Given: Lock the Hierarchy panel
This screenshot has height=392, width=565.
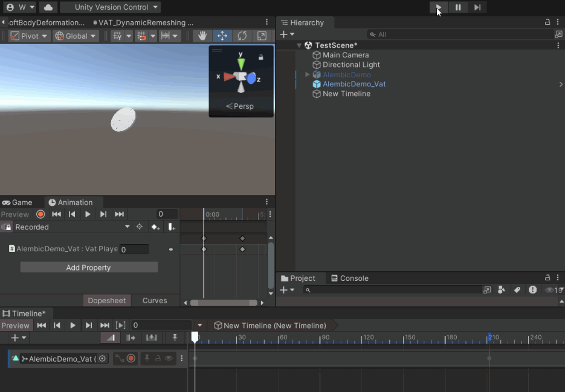Looking at the screenshot, I should [x=547, y=22].
